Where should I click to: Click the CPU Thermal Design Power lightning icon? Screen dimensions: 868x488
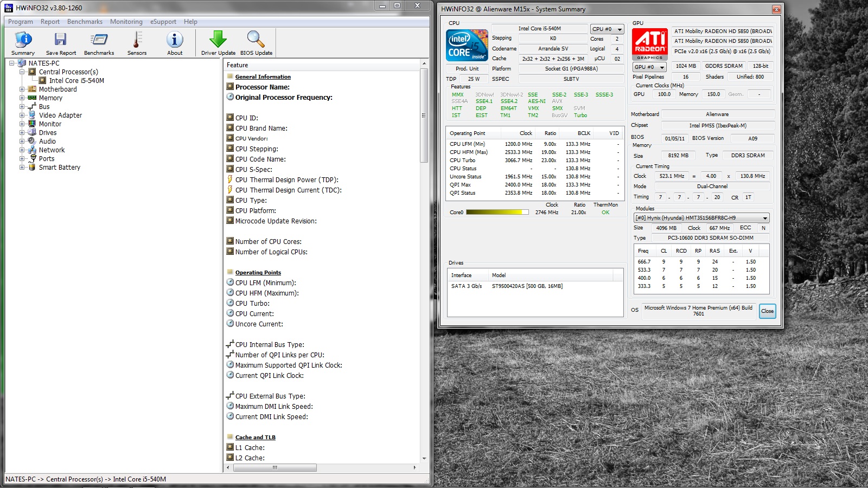click(230, 179)
